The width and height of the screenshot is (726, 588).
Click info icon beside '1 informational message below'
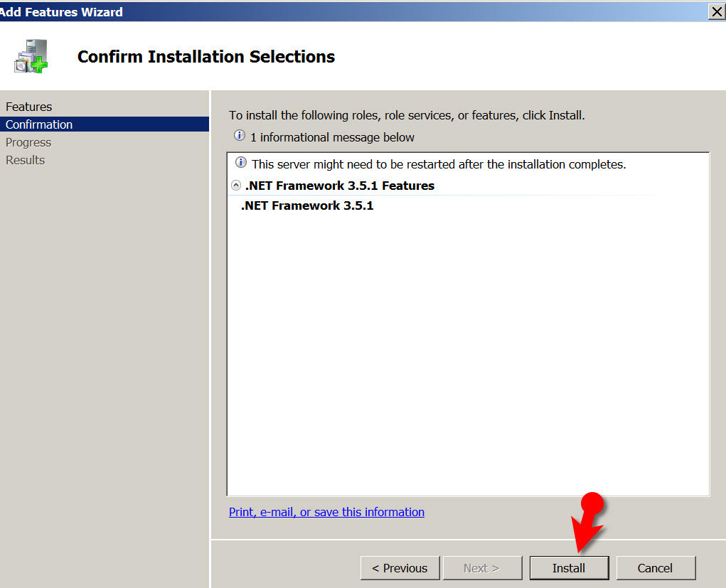click(x=240, y=136)
